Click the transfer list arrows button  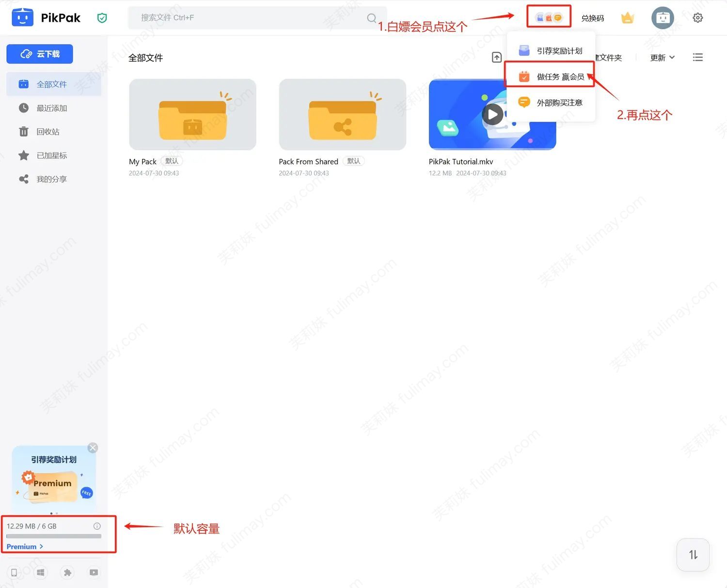693,555
